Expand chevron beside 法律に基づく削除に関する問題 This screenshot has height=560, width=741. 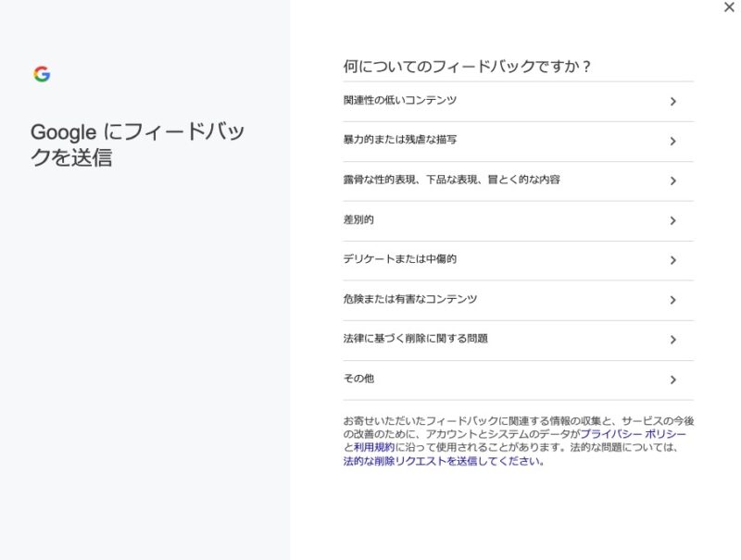[x=673, y=340]
